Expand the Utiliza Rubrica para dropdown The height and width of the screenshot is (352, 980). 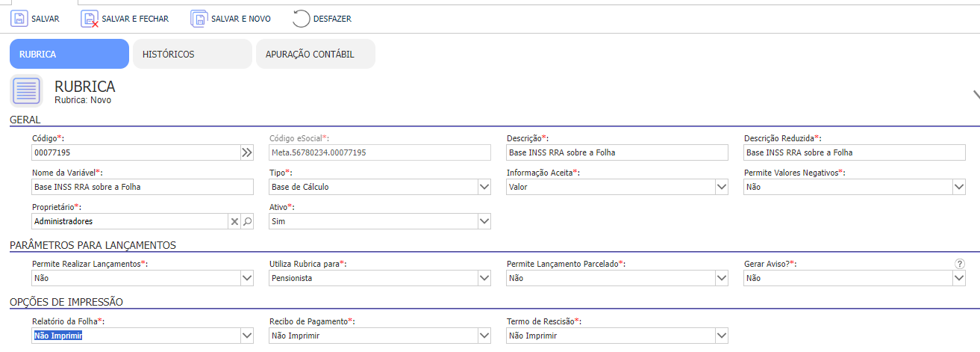click(484, 277)
